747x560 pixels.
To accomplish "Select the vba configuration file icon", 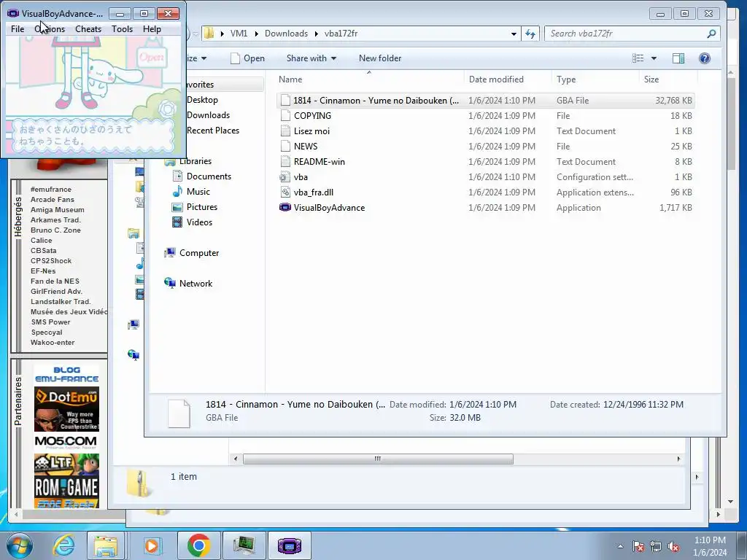I will coord(285,176).
